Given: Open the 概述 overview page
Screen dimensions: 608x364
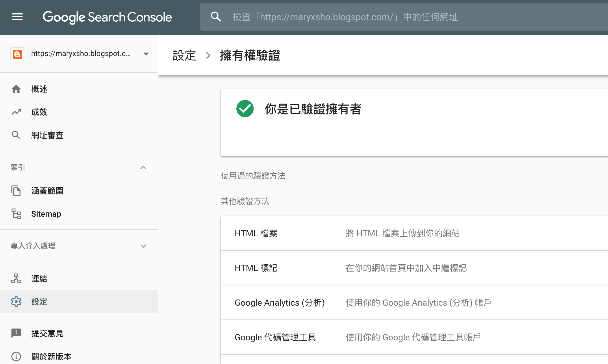Looking at the screenshot, I should (x=39, y=89).
